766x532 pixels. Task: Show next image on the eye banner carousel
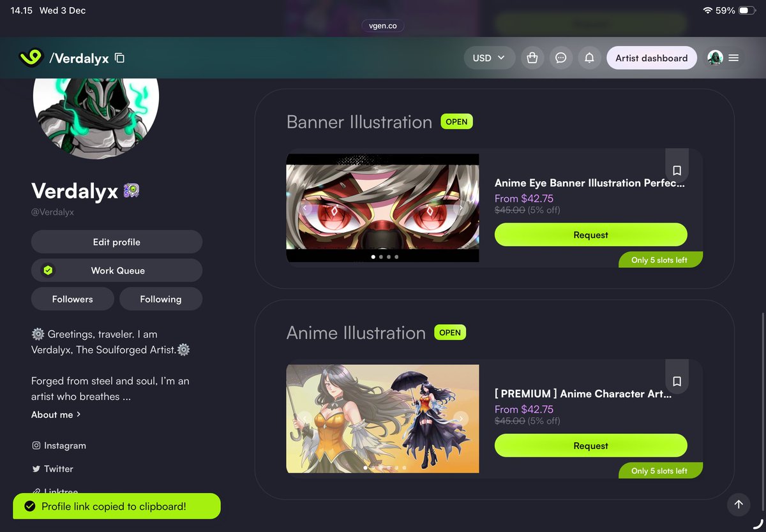point(461,208)
